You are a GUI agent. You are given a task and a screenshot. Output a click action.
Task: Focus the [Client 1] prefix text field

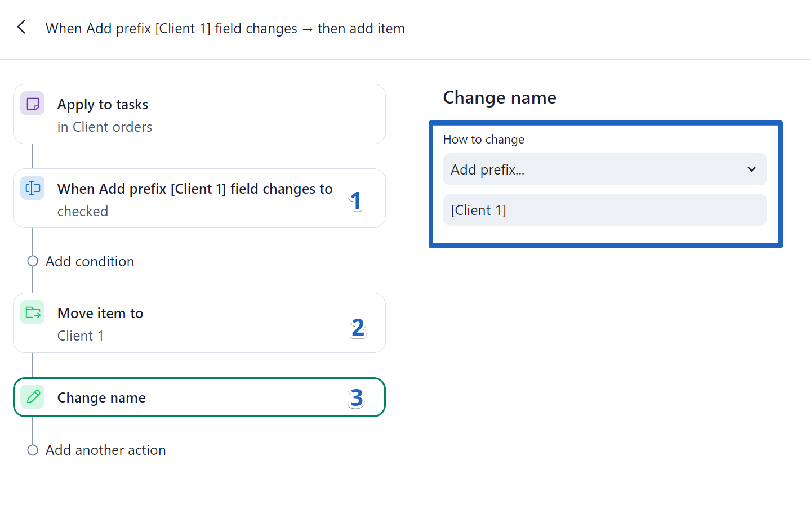pos(604,210)
